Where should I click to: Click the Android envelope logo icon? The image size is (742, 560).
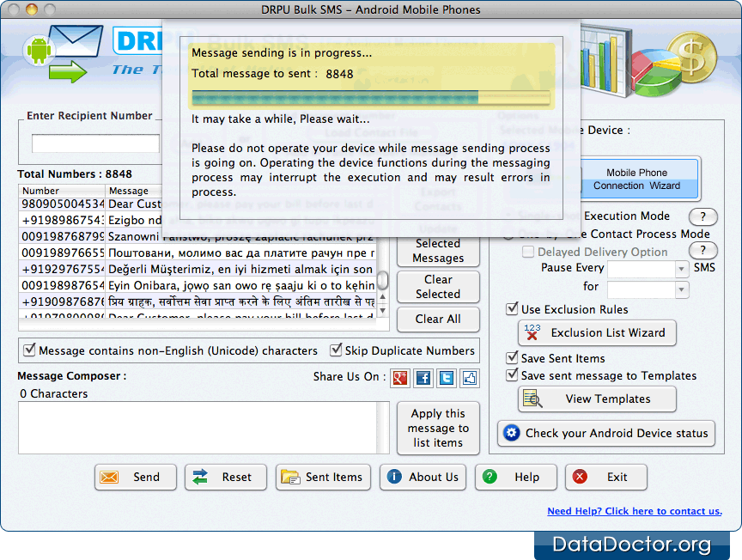tap(63, 53)
